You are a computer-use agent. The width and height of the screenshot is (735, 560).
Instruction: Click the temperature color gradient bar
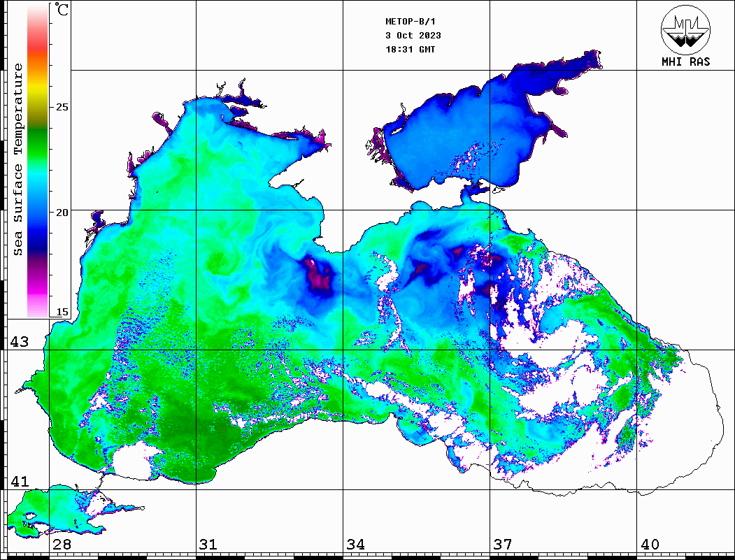[x=38, y=161]
